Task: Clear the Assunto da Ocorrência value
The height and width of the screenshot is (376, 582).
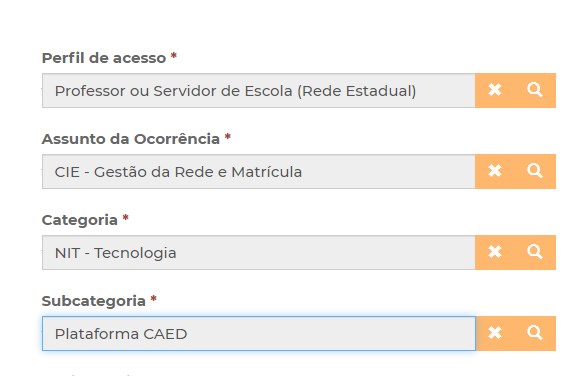Action: 495,171
